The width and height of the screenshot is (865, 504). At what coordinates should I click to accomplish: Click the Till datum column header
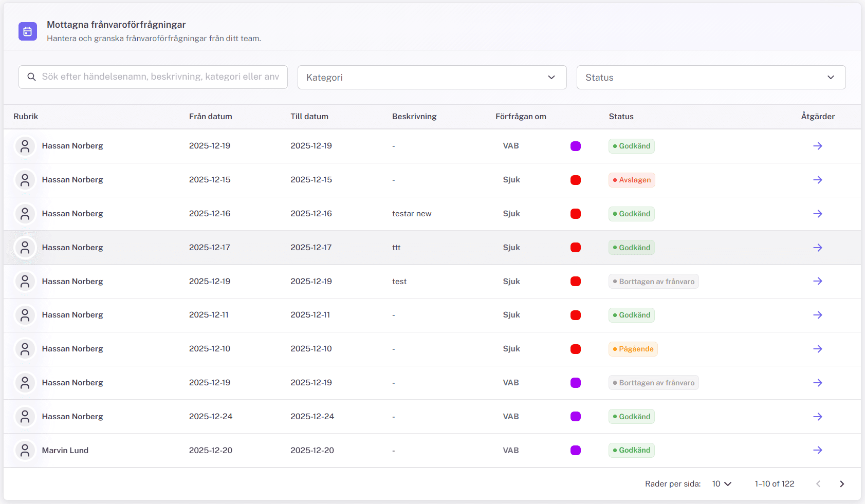(x=309, y=117)
